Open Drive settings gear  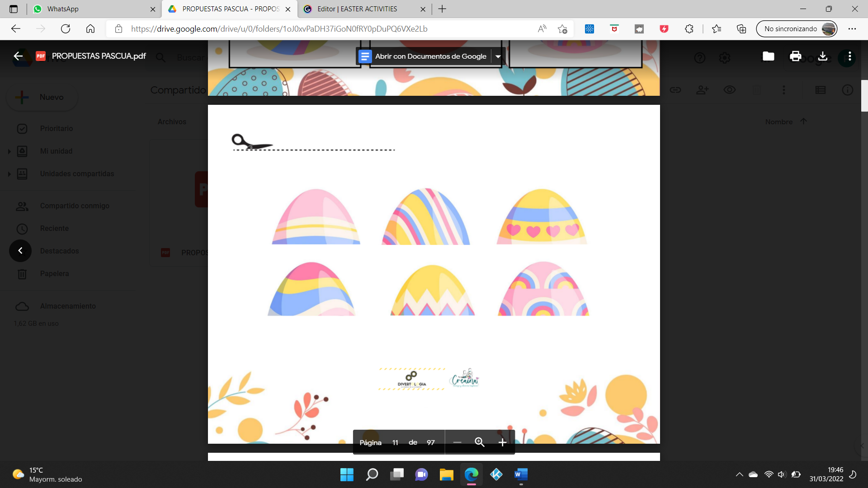click(725, 58)
